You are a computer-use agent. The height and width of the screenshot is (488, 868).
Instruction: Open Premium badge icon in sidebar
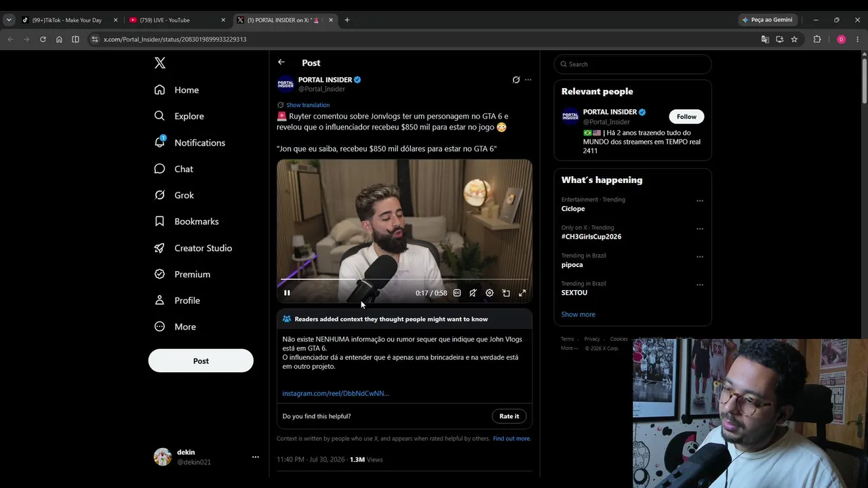coord(159,274)
